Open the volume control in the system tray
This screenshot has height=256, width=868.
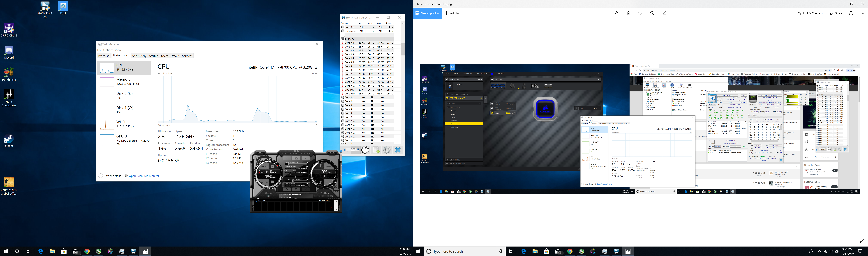[x=831, y=251]
